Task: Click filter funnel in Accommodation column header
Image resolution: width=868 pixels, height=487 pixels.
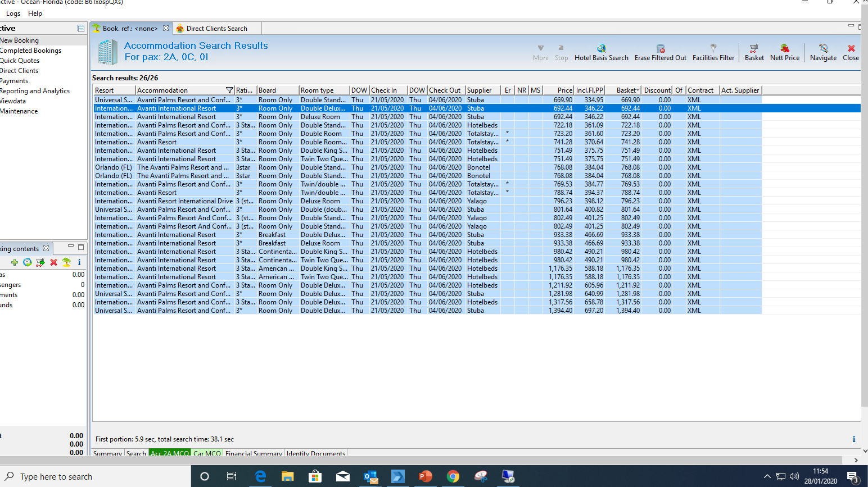Action: (x=229, y=90)
